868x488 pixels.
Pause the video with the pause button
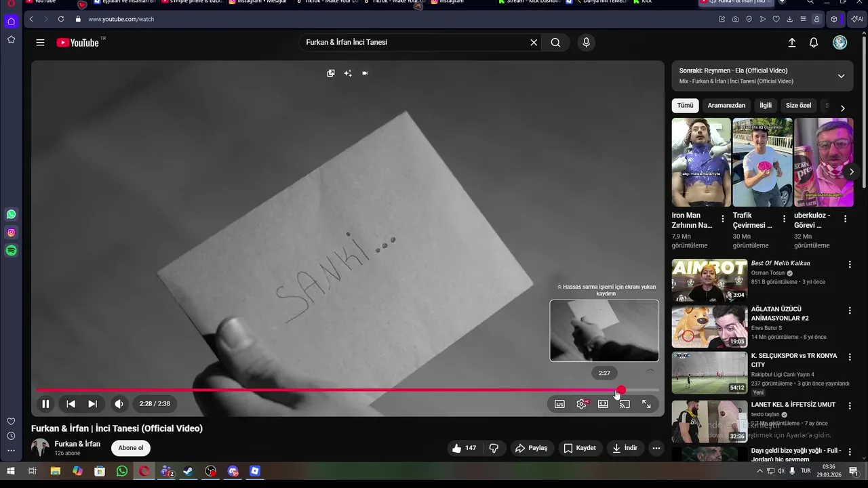pos(45,404)
